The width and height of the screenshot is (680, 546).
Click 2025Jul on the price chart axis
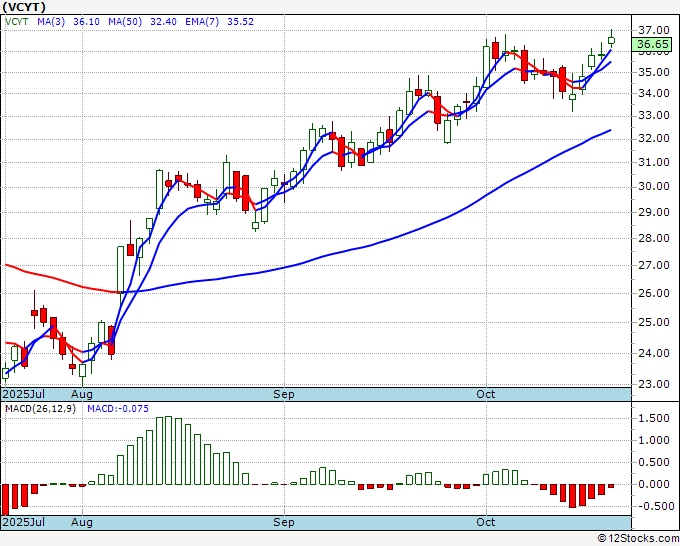(24, 394)
